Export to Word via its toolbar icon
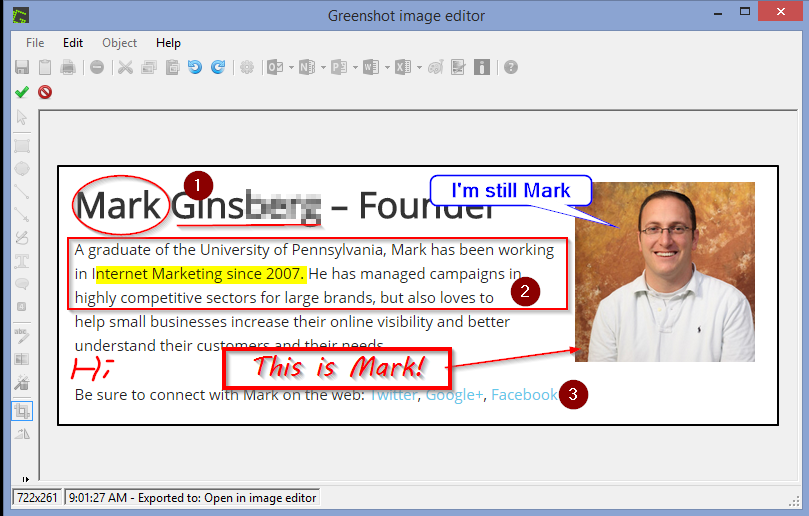The height and width of the screenshot is (516, 809). coord(371,67)
